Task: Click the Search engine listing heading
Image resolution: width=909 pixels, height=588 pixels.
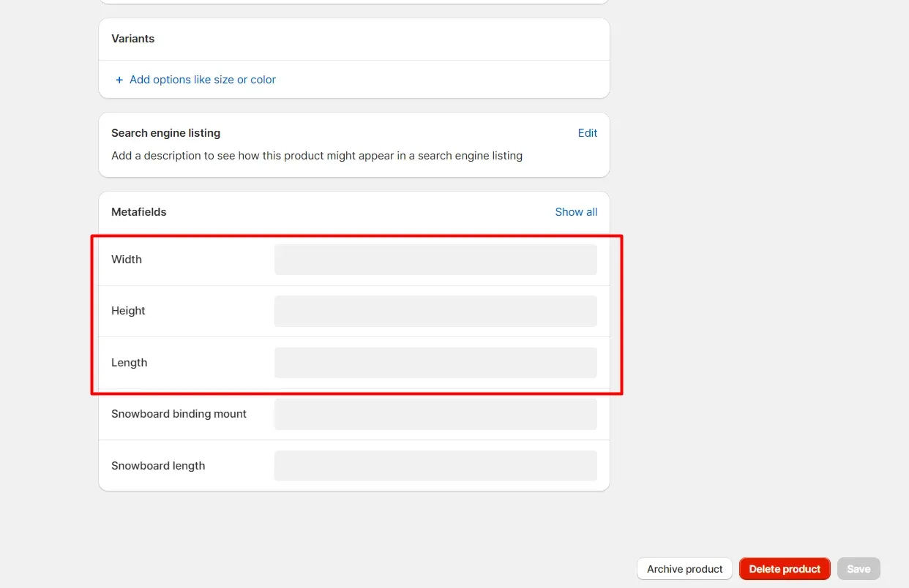Action: click(165, 133)
